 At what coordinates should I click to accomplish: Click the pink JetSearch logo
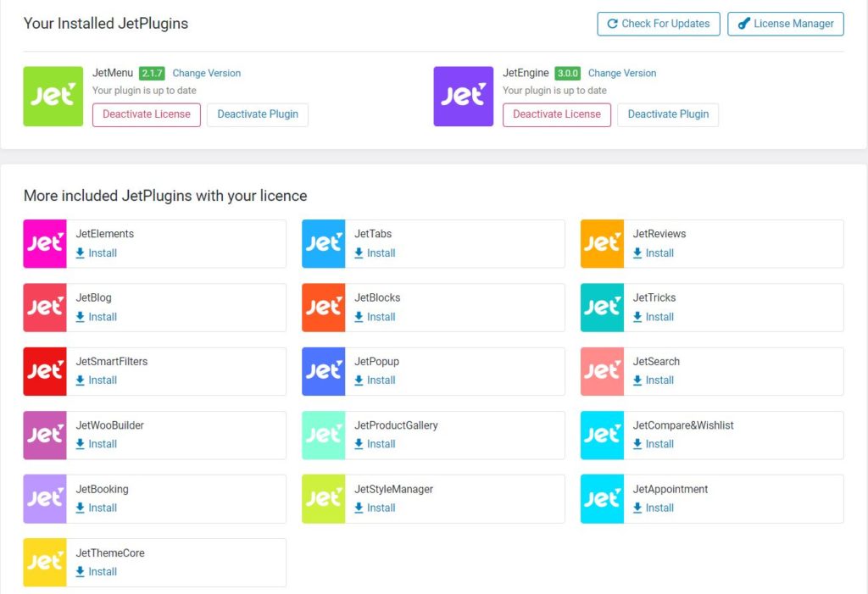(x=603, y=371)
